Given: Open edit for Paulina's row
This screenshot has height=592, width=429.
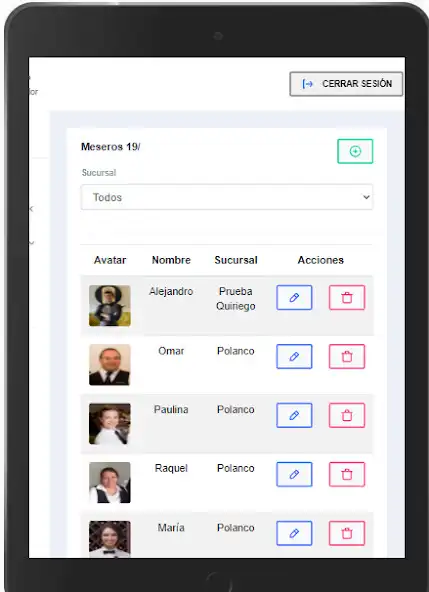Looking at the screenshot, I should (294, 415).
